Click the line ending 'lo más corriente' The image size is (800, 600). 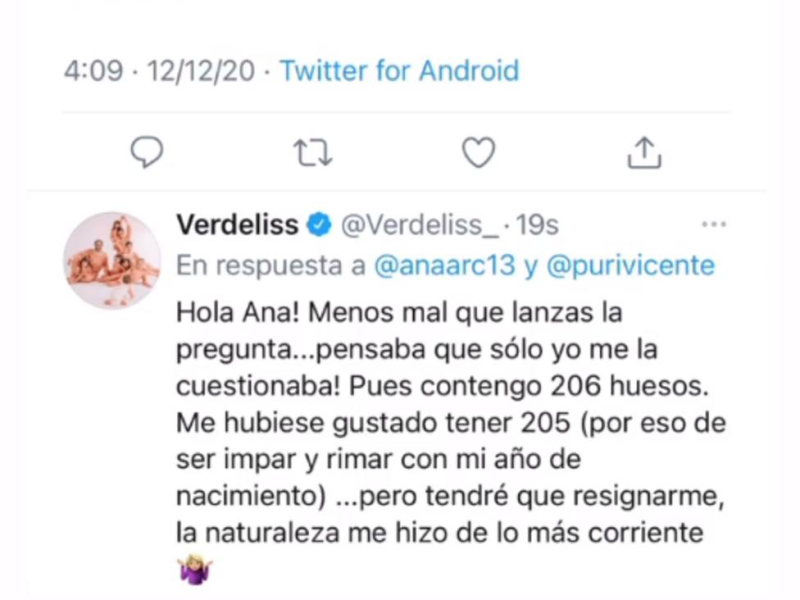click(x=440, y=533)
